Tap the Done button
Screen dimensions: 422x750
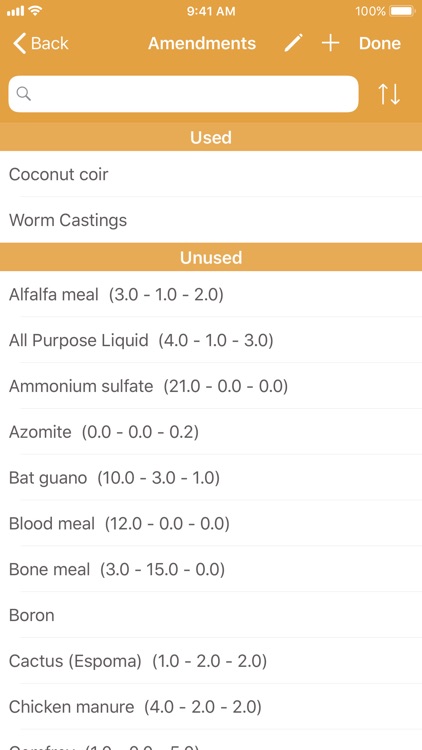(380, 44)
